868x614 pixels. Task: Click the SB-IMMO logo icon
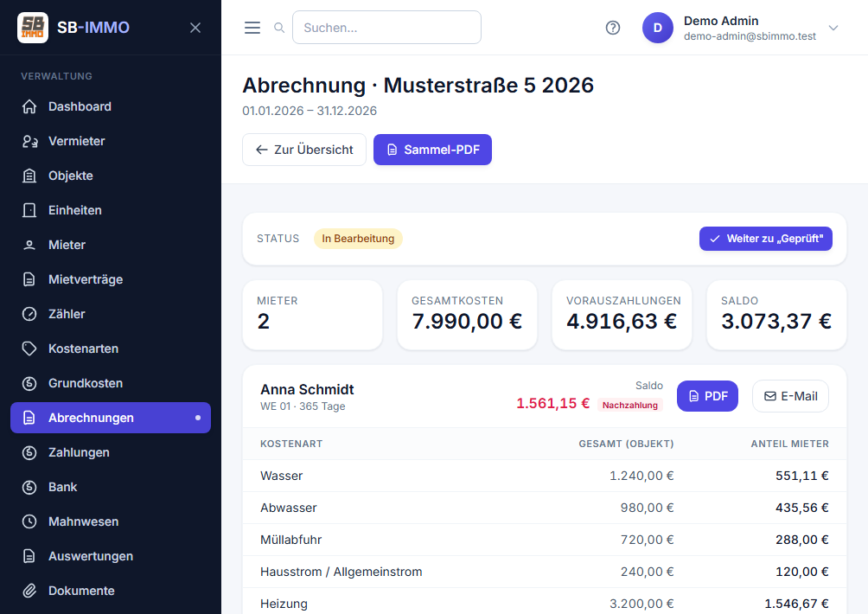coord(33,27)
